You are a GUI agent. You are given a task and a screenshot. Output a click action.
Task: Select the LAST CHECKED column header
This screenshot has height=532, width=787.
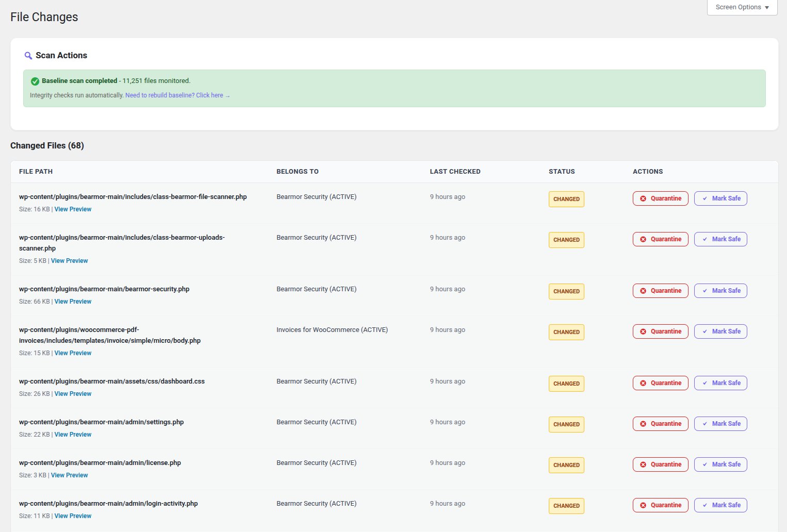coord(455,171)
